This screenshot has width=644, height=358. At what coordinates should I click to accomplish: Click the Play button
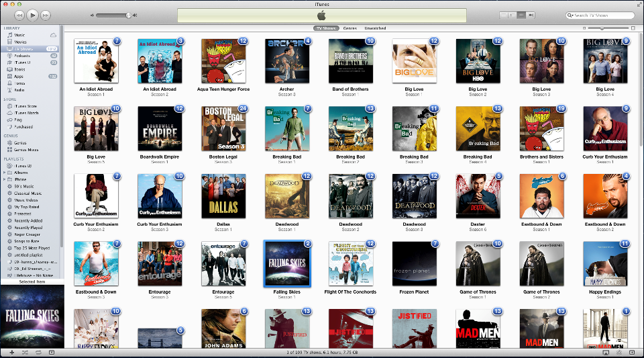[x=32, y=15]
